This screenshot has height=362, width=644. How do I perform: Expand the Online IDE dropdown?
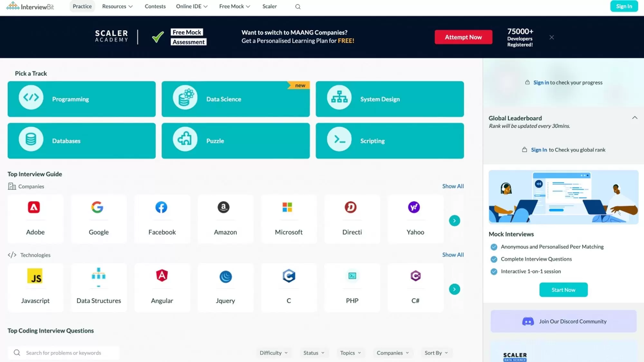point(192,6)
